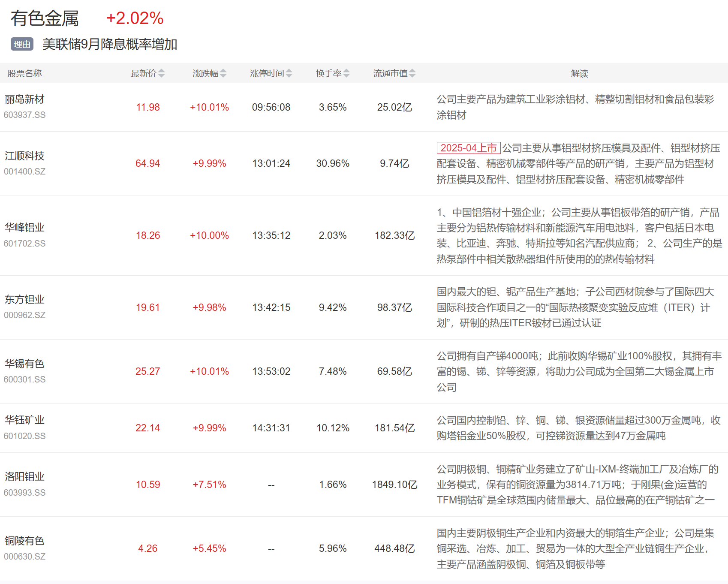728x584 pixels.
Task: Open stock 华锡有色
Action: point(24,364)
